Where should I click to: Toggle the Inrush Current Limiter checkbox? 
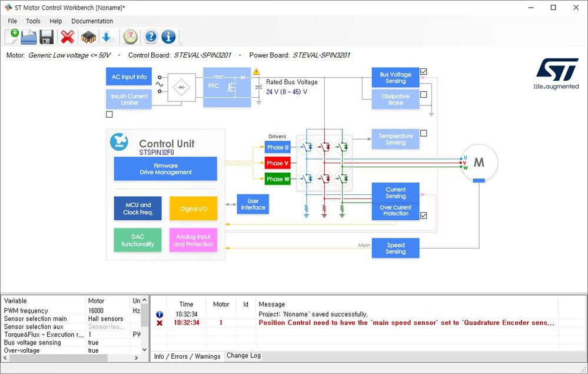pyautogui.click(x=109, y=114)
